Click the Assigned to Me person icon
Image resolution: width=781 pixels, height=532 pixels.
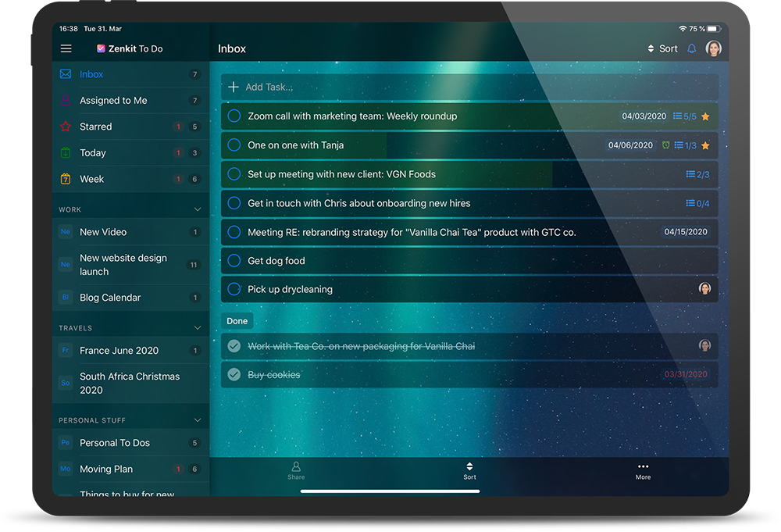coord(66,100)
